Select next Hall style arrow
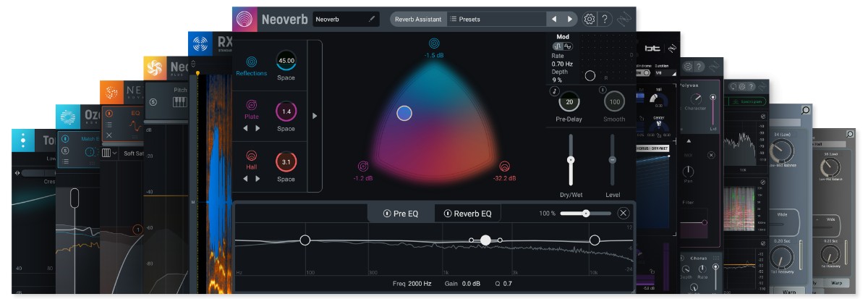Screen dimensions: 868x299 258,179
